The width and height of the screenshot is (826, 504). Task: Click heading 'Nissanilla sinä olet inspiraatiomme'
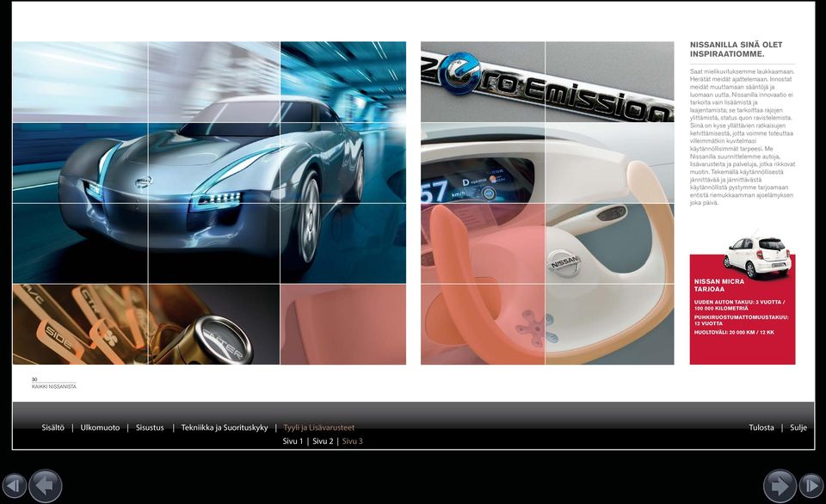(736, 49)
